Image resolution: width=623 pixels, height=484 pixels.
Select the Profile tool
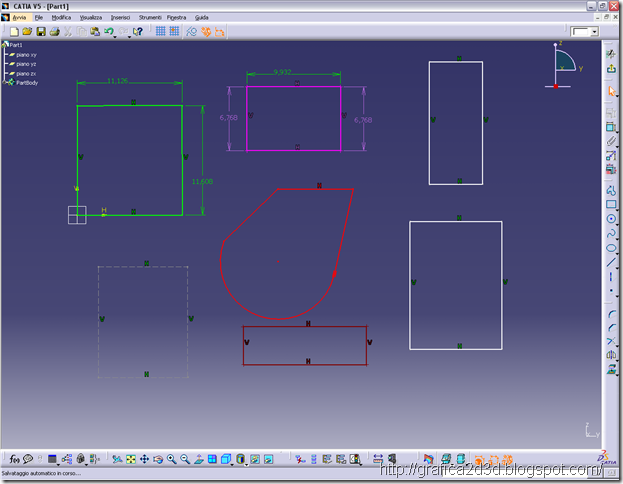point(611,190)
